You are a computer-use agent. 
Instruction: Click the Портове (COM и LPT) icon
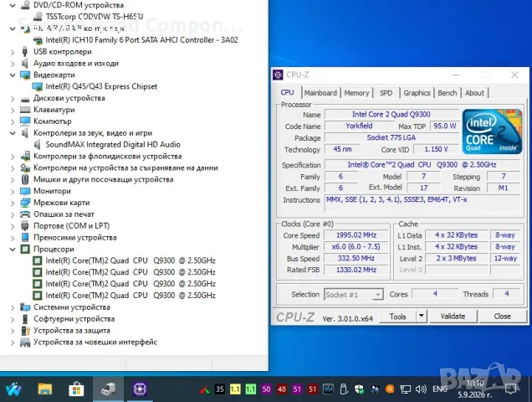[25, 225]
